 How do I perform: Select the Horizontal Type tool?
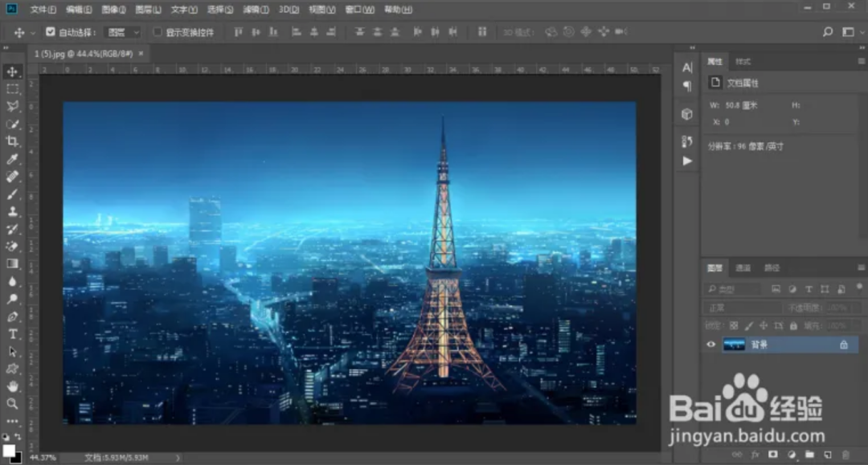point(13,333)
